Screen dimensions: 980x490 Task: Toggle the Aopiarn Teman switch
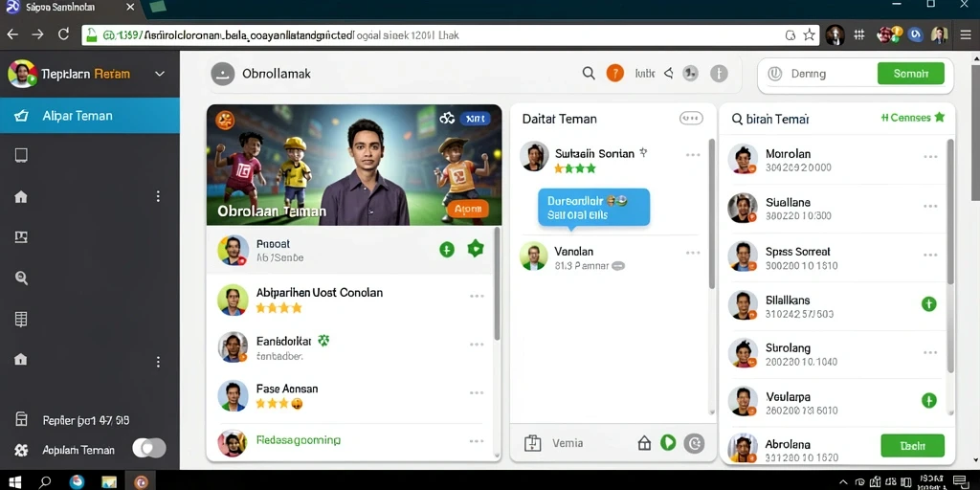click(x=149, y=448)
